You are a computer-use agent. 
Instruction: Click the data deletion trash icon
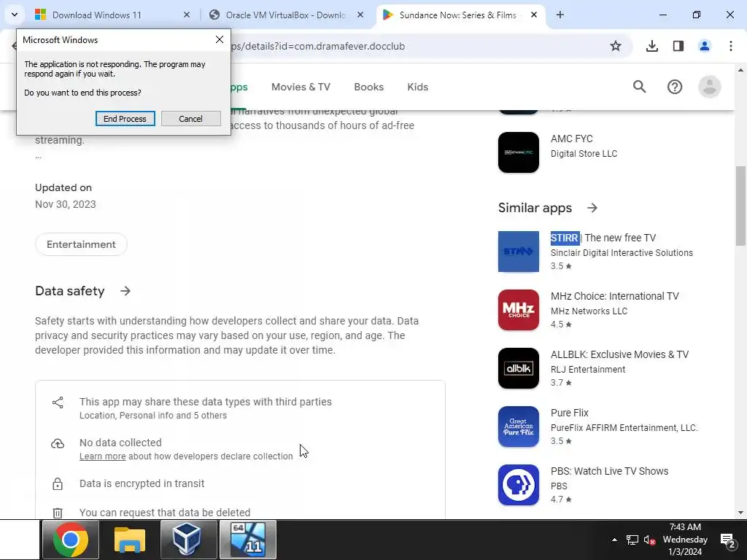tap(58, 513)
